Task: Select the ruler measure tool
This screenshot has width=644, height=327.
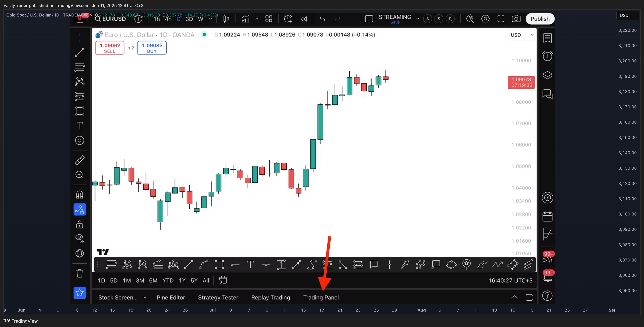Action: click(x=80, y=160)
